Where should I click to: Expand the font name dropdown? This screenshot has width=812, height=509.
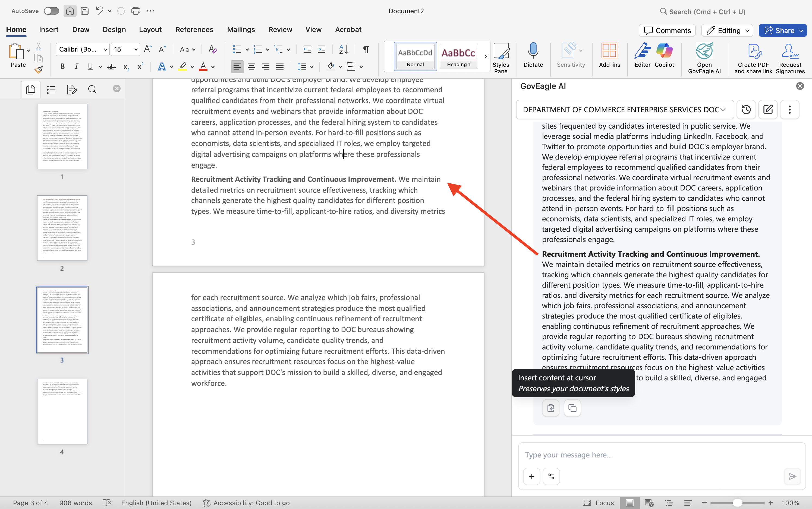click(x=105, y=50)
